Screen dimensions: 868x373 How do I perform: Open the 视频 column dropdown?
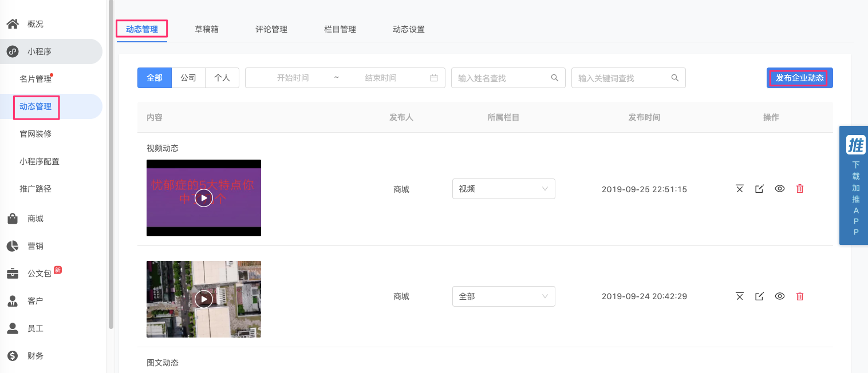coord(503,189)
